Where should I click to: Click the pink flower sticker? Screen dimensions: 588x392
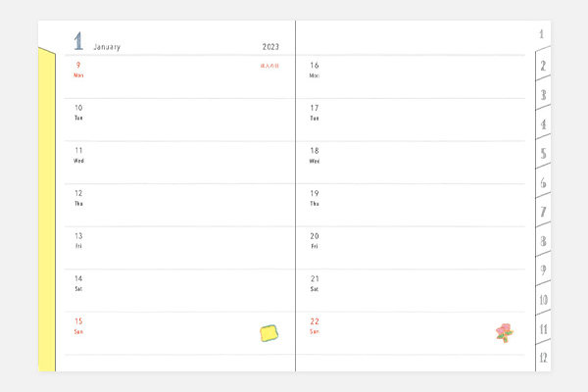point(505,333)
